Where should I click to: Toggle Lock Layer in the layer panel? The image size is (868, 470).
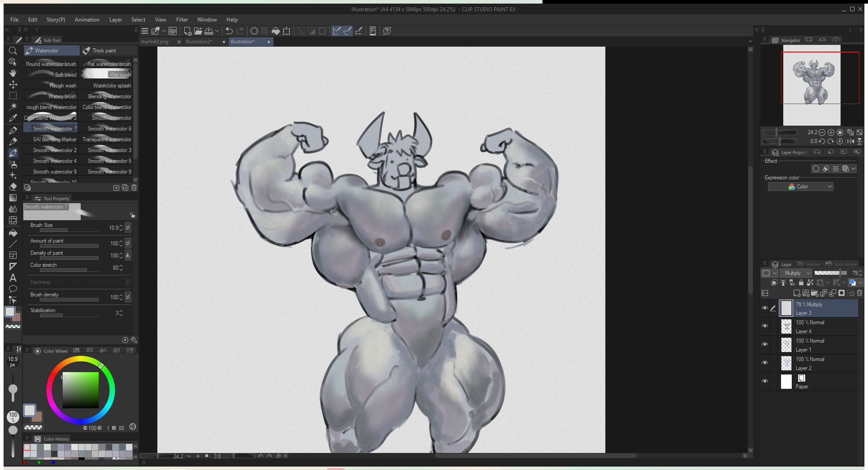coord(801,283)
